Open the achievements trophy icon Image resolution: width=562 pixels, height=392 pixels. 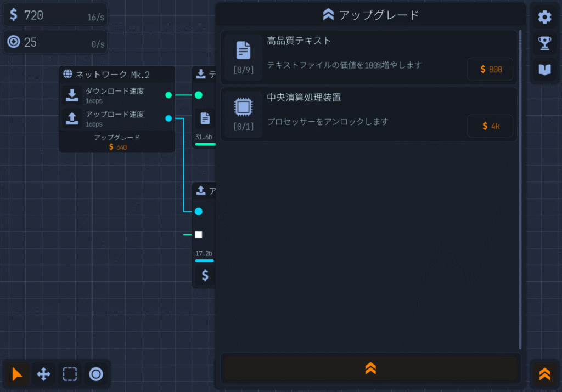[544, 43]
